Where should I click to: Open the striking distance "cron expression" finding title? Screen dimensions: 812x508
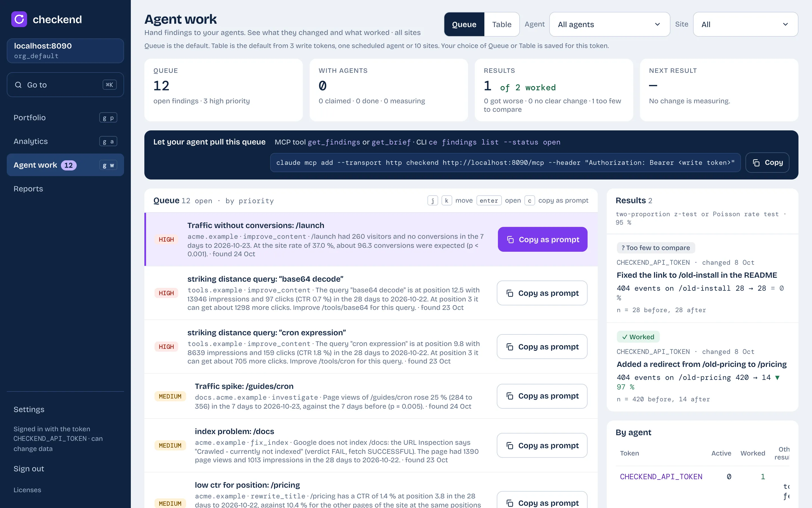tap(266, 333)
